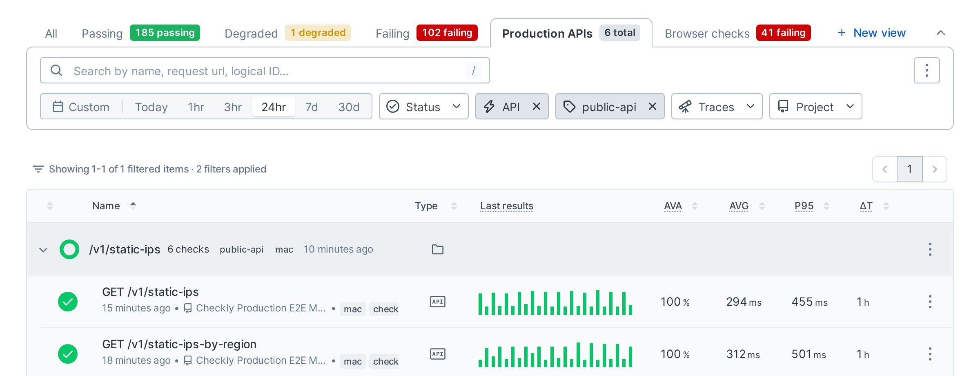
Task: Click API type icon for GET /v1/static-ips
Action: pyautogui.click(x=438, y=302)
